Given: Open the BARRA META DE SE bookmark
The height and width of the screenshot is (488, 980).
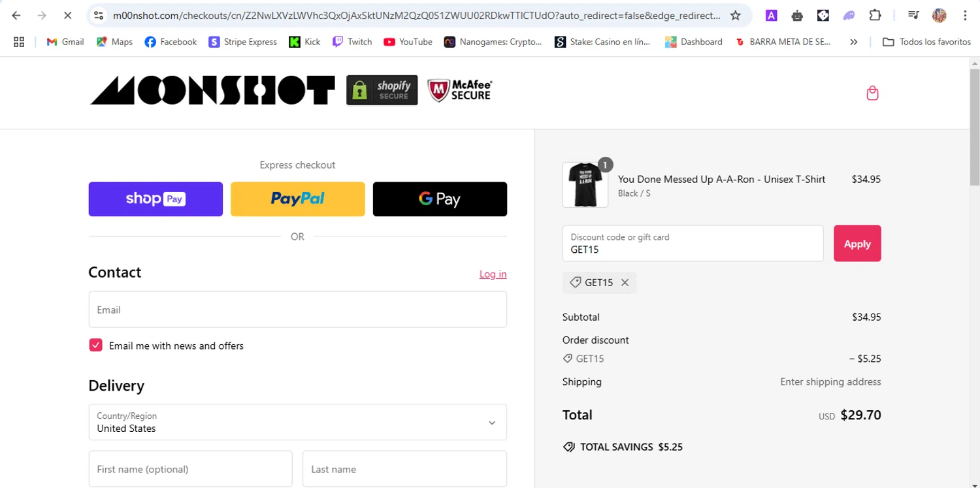Looking at the screenshot, I should (783, 42).
